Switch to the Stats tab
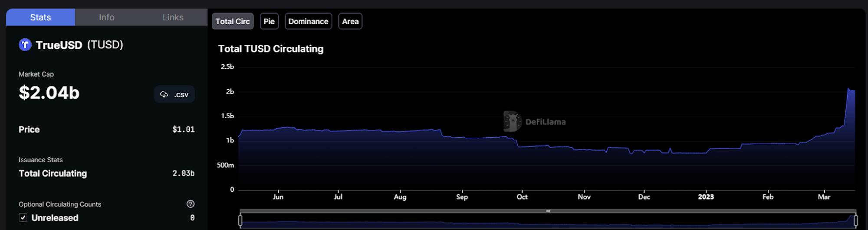Image resolution: width=868 pixels, height=230 pixels. 40,17
